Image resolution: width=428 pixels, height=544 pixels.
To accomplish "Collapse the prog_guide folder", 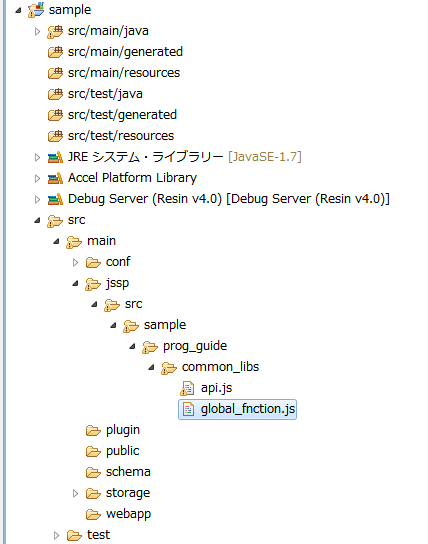I will click(132, 346).
